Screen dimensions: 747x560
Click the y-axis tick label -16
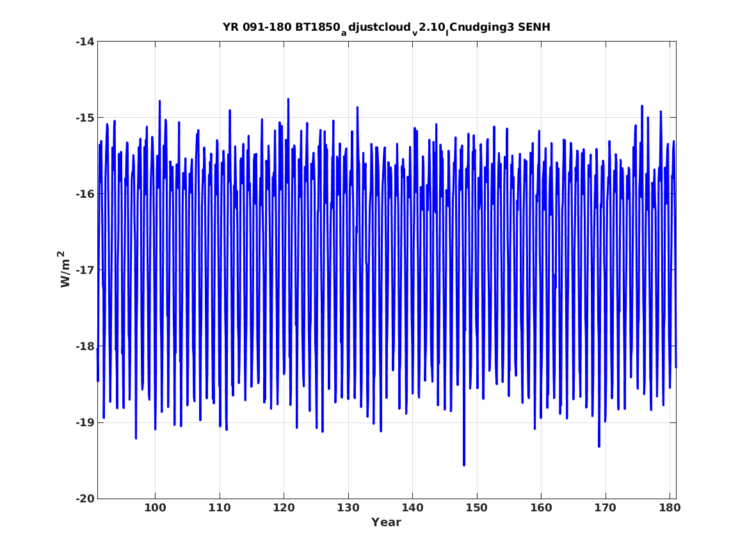click(84, 194)
